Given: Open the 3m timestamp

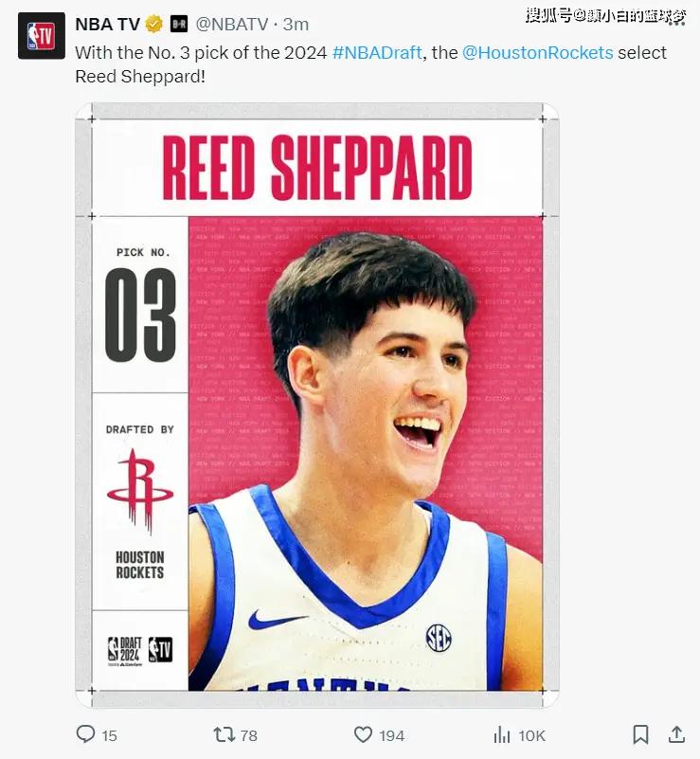Looking at the screenshot, I should coord(296,25).
